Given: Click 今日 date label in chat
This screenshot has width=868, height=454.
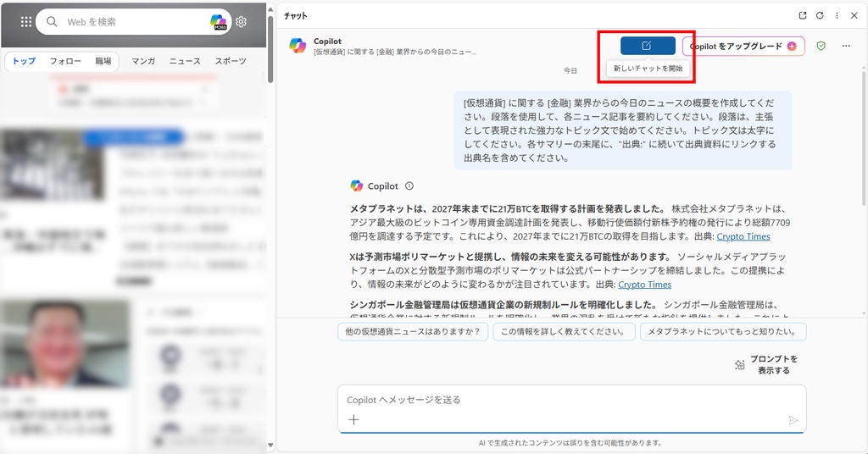Looking at the screenshot, I should point(570,71).
